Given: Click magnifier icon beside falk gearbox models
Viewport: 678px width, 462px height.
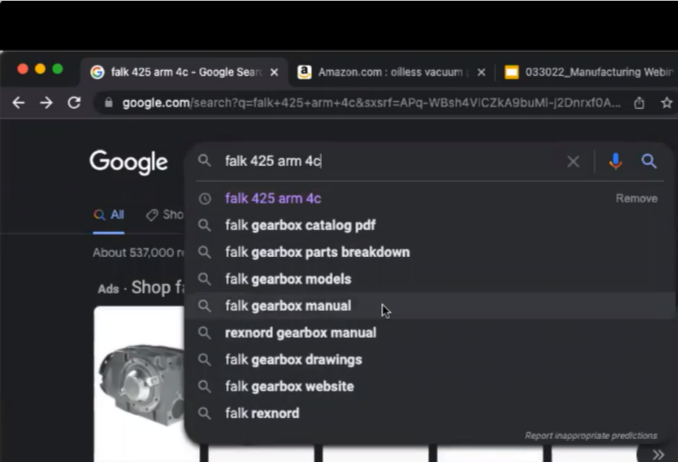Looking at the screenshot, I should tap(205, 279).
